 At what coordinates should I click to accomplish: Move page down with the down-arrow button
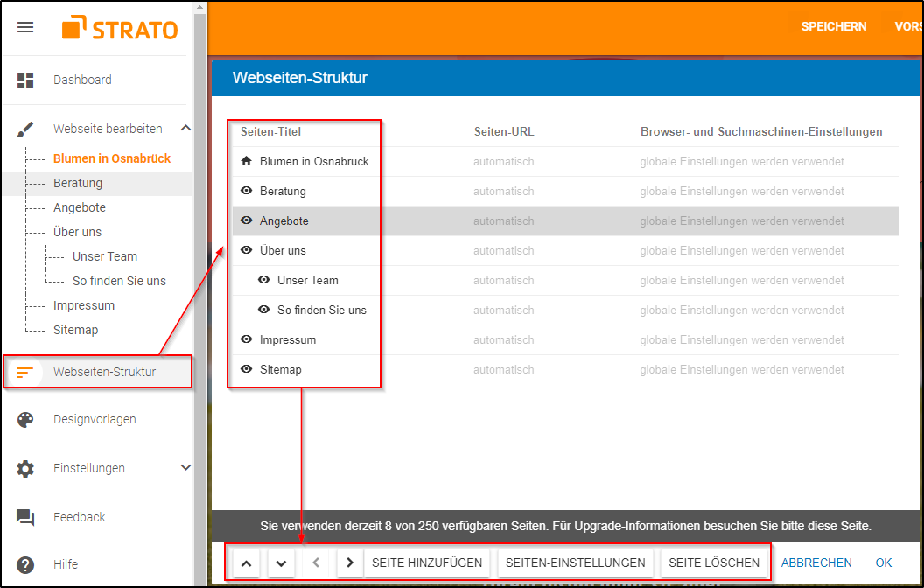(x=281, y=563)
